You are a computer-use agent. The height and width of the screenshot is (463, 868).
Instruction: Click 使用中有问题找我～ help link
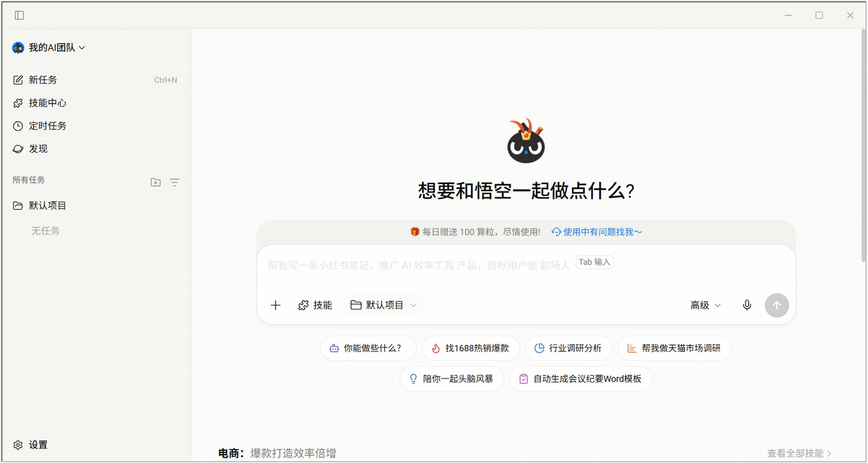pos(598,231)
